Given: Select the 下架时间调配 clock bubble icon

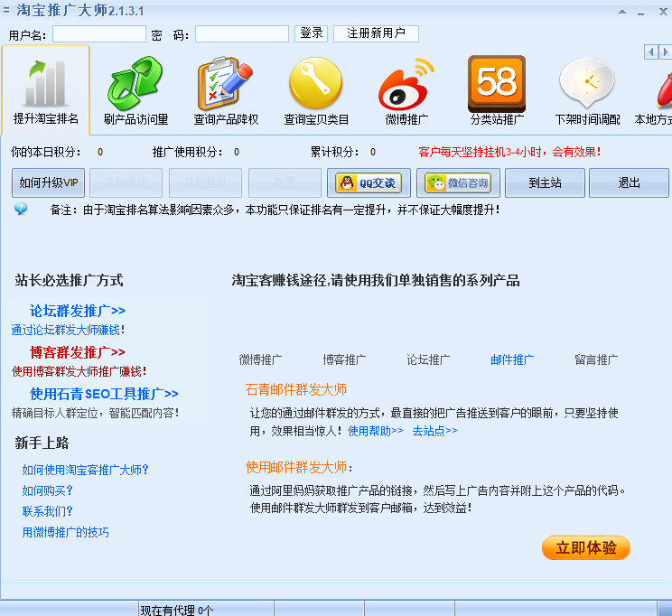Looking at the screenshot, I should pyautogui.click(x=587, y=82).
